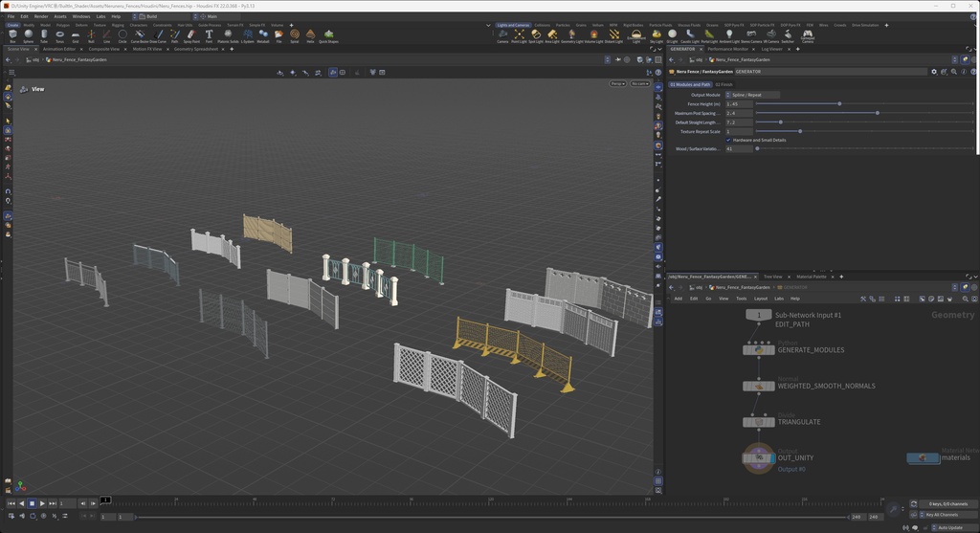Viewport: 980px width, 533px height.
Task: Select the Grid shelf tool
Action: pos(75,36)
